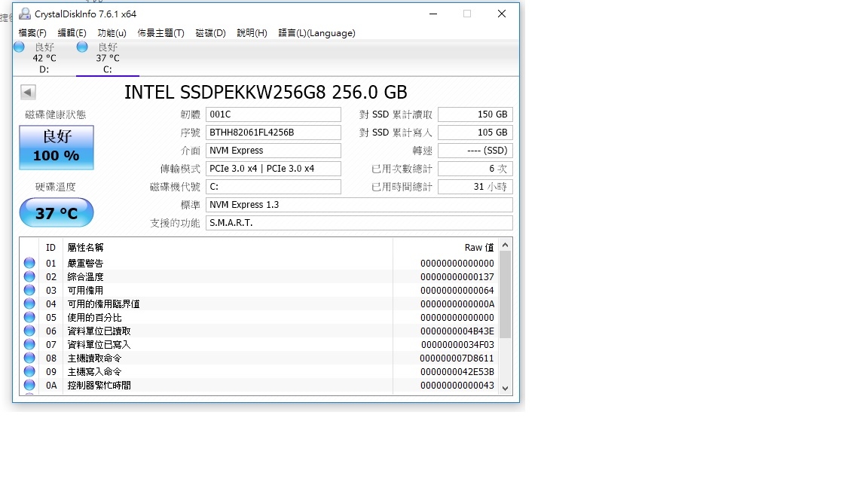
Task: Click the attribute list scroll up arrow
Action: click(505, 245)
